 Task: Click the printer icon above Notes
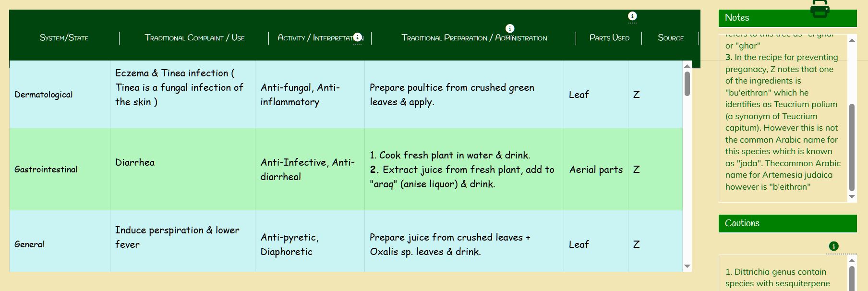pos(820,9)
